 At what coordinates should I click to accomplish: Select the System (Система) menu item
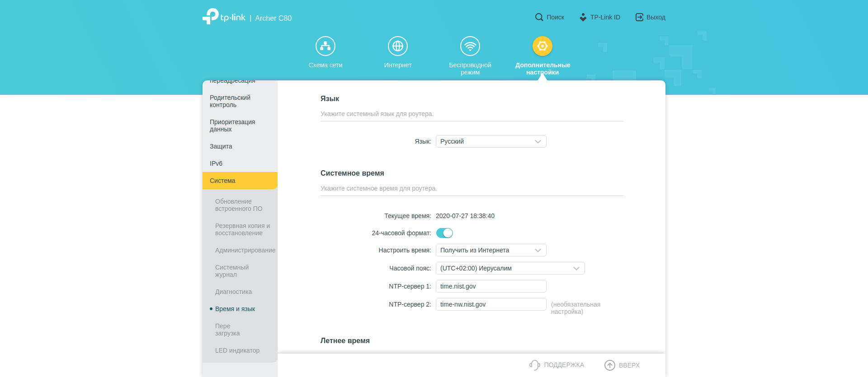[x=240, y=181]
